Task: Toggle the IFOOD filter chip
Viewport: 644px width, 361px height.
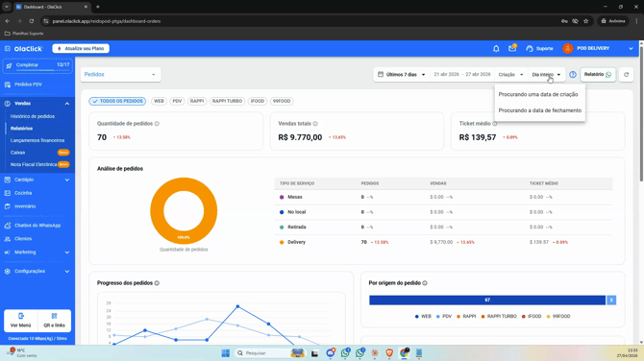Action: [258, 101]
